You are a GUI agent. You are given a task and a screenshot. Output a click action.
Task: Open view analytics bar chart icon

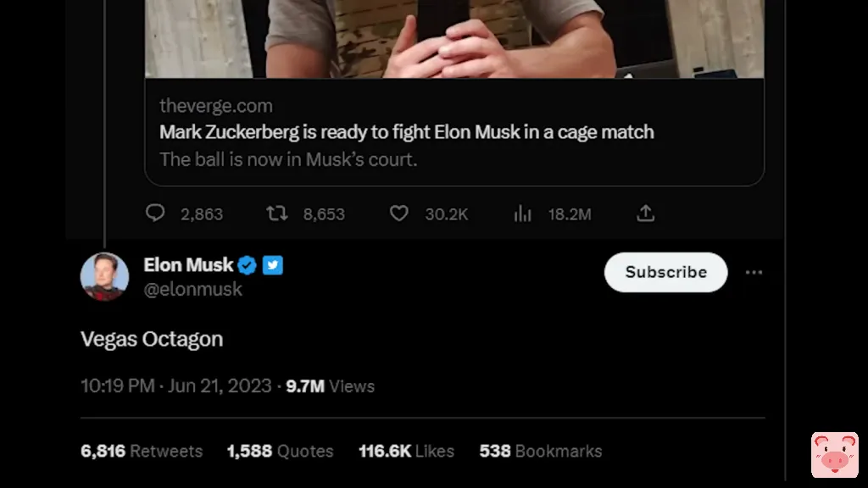click(x=522, y=213)
